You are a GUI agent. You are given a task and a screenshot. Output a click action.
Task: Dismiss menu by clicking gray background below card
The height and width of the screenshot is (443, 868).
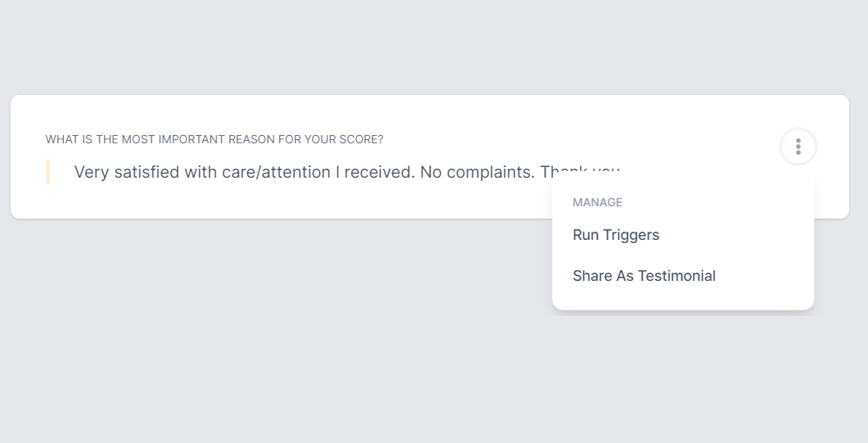[x=277, y=332]
